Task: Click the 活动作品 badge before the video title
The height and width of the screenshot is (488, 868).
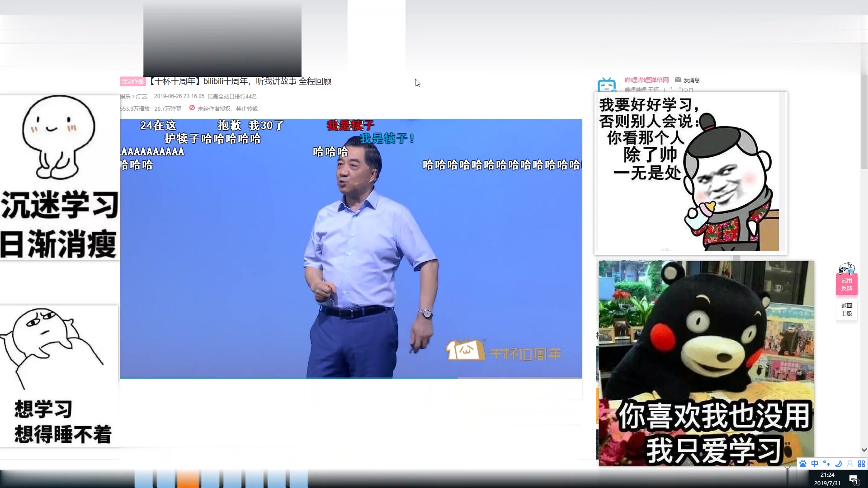Action: (132, 81)
